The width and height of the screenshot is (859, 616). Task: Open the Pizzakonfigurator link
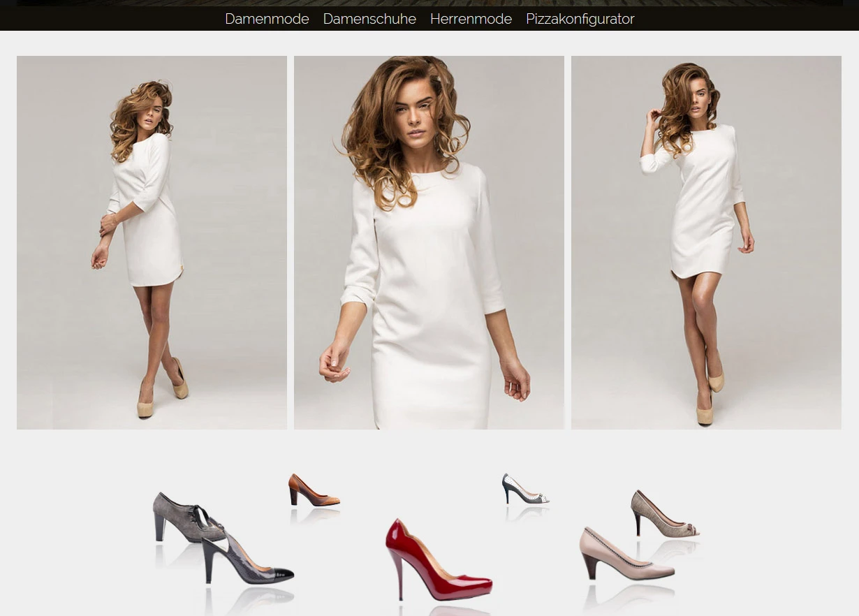[x=580, y=19]
